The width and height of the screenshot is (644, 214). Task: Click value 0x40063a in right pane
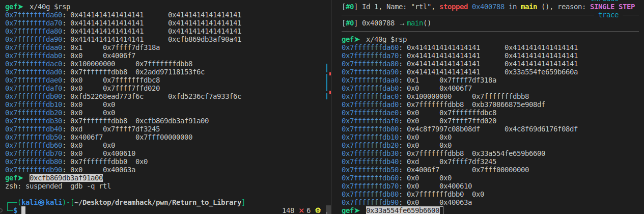(456, 202)
